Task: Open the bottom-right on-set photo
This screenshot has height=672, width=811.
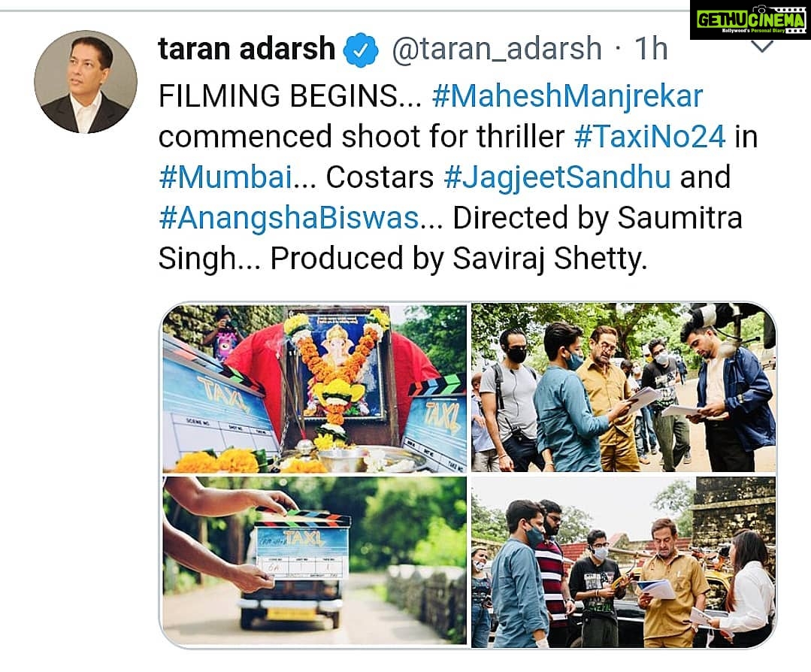Action: pyautogui.click(x=623, y=562)
